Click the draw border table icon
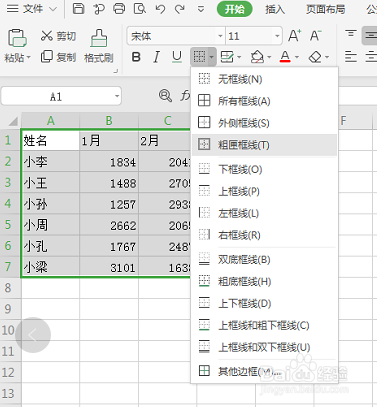 [227, 57]
